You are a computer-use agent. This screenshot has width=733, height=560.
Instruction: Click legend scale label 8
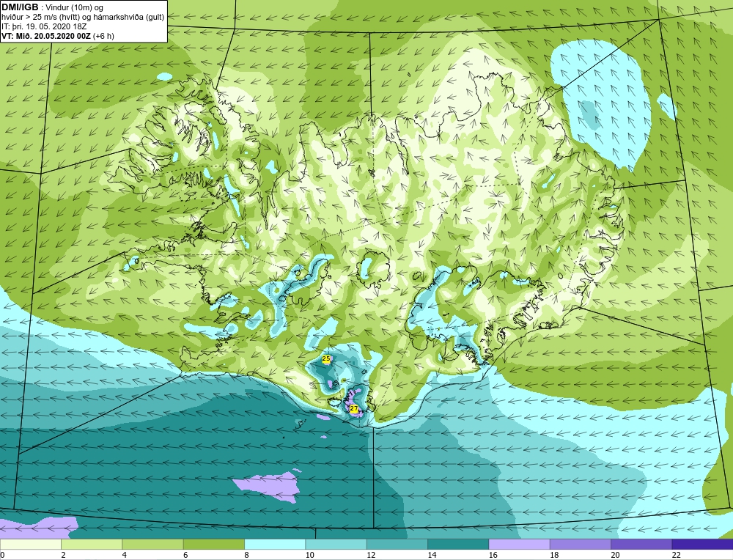pyautogui.click(x=246, y=555)
